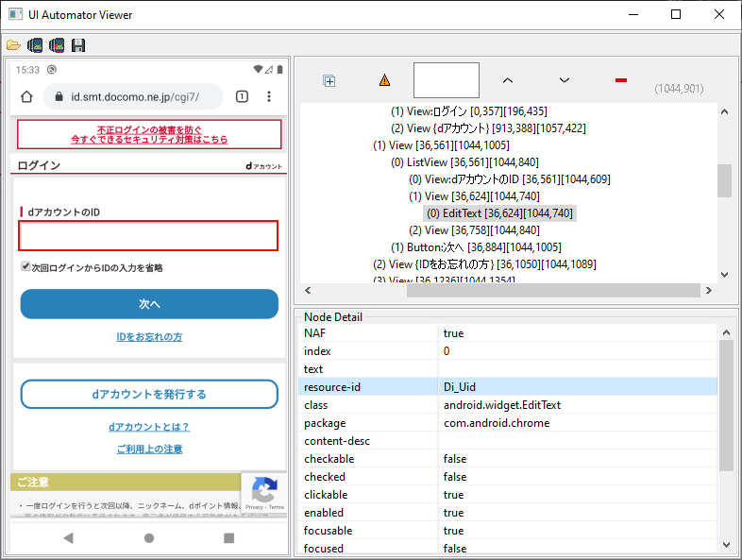
Task: Click the NAF property row label
Action: [314, 333]
